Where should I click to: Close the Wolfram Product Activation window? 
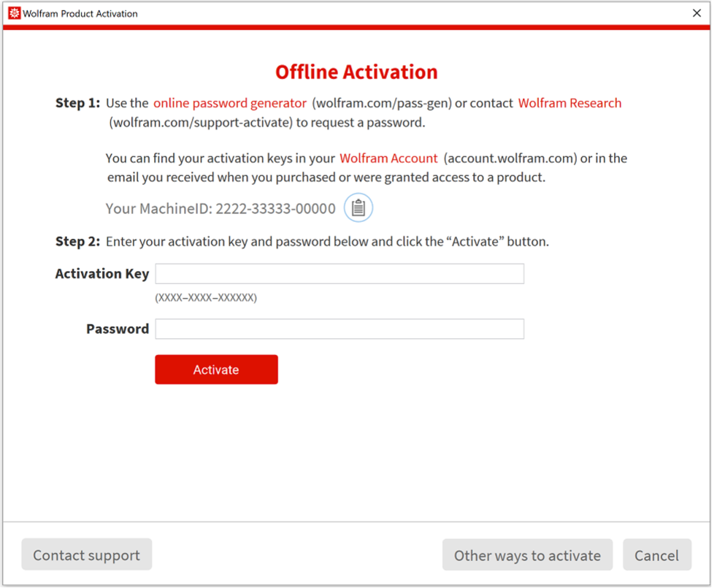697,13
